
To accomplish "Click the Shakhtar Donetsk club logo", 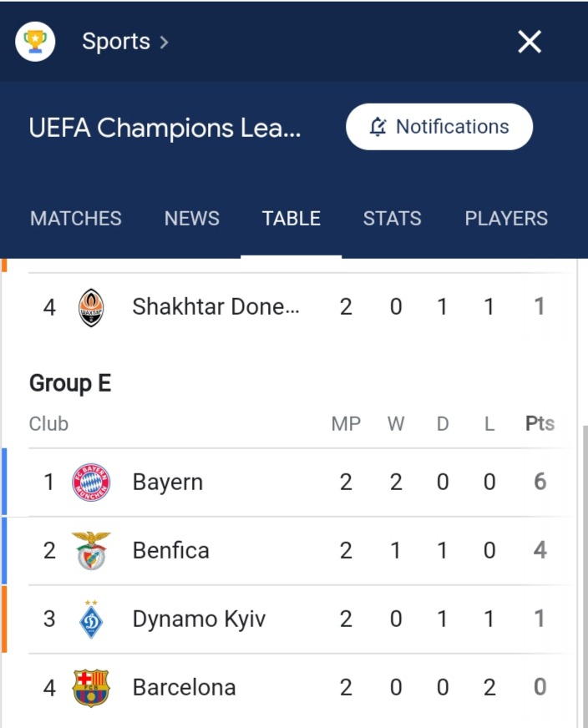I will (x=91, y=307).
